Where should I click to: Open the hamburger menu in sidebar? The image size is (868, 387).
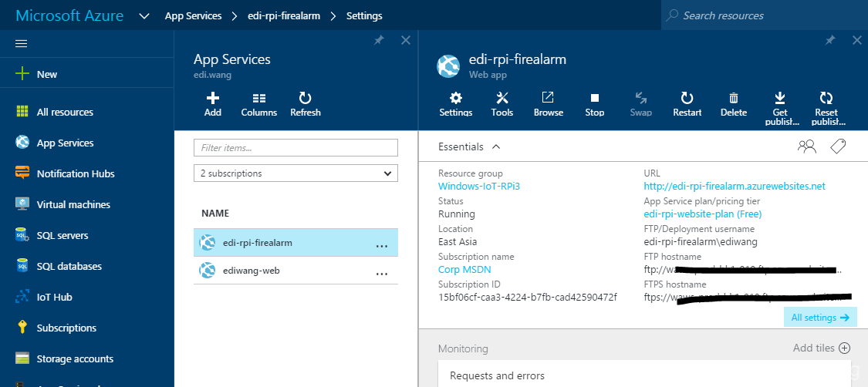click(x=22, y=44)
